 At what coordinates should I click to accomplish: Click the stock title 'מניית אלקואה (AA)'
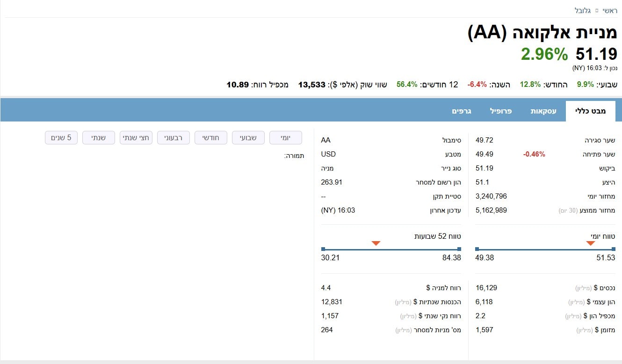pyautogui.click(x=542, y=32)
